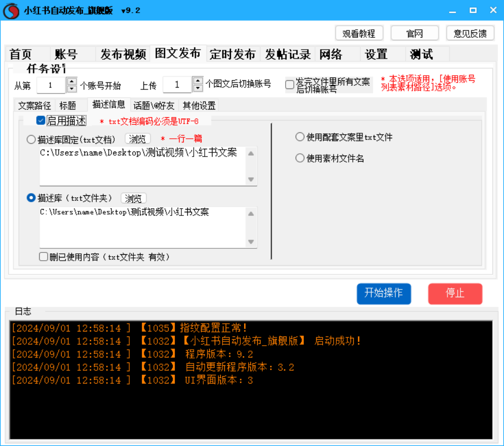The height and width of the screenshot is (446, 504).
Task: Click the upload count before switching field
Action: click(177, 85)
